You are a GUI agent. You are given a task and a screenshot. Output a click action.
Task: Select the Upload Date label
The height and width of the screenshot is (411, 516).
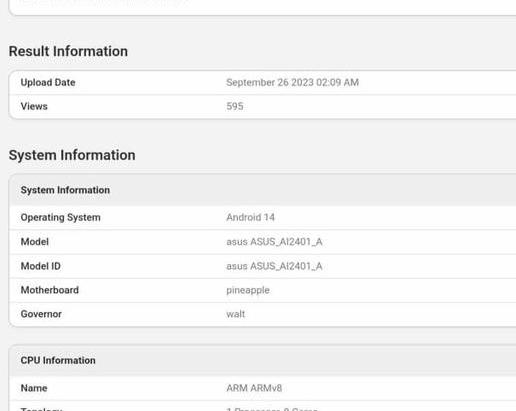point(48,82)
